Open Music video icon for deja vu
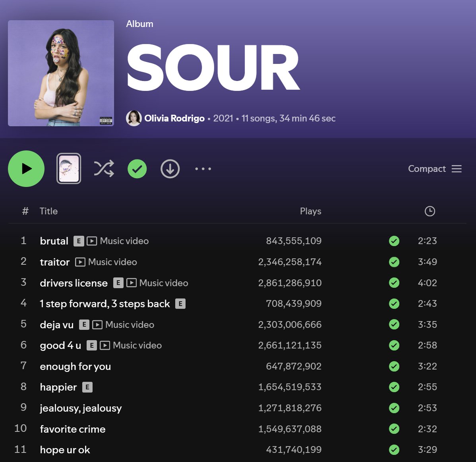 pos(97,325)
